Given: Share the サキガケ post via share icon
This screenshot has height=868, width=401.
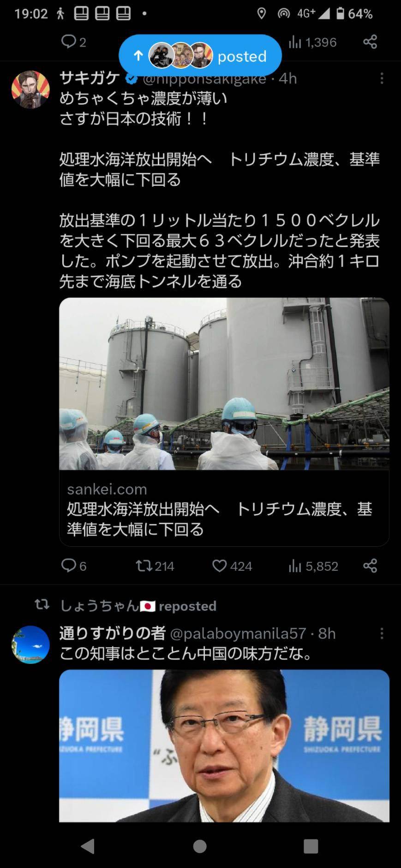Looking at the screenshot, I should [x=370, y=566].
